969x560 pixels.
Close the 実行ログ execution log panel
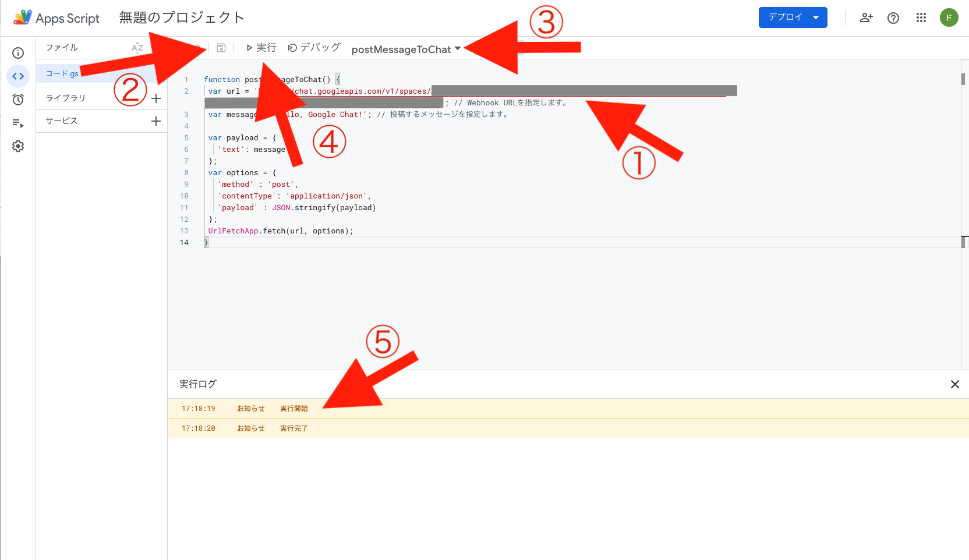954,384
